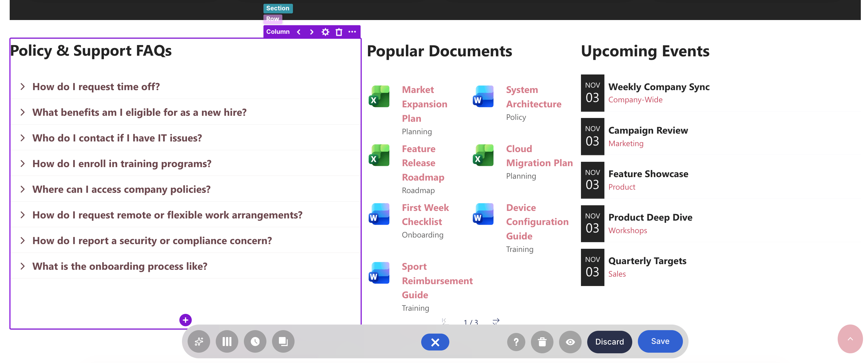Image resolution: width=868 pixels, height=363 pixels.
Task: Open the AI sparkle tool in bottom toolbar
Action: click(x=199, y=341)
